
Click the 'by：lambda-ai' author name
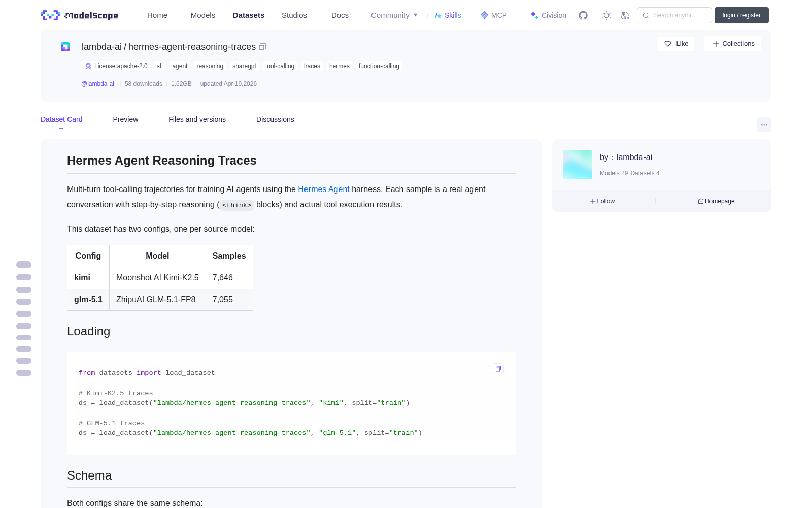point(626,157)
